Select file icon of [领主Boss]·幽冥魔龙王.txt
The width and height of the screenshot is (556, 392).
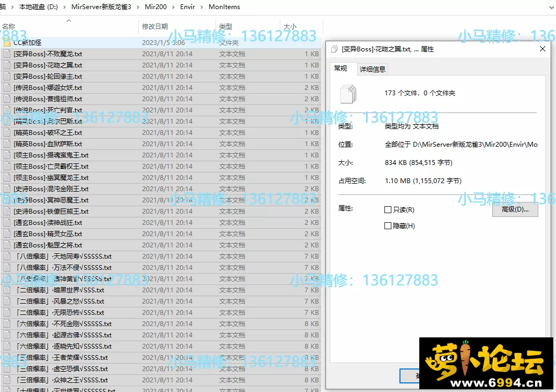click(7, 177)
